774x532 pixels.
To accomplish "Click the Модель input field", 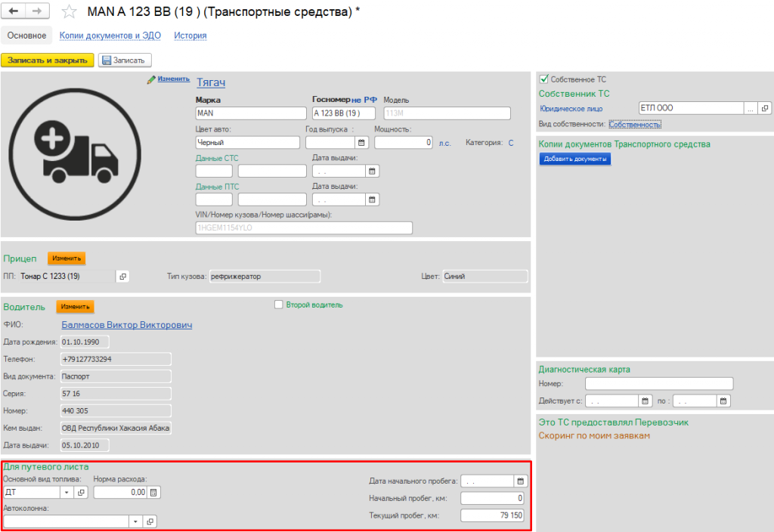I will tap(447, 113).
